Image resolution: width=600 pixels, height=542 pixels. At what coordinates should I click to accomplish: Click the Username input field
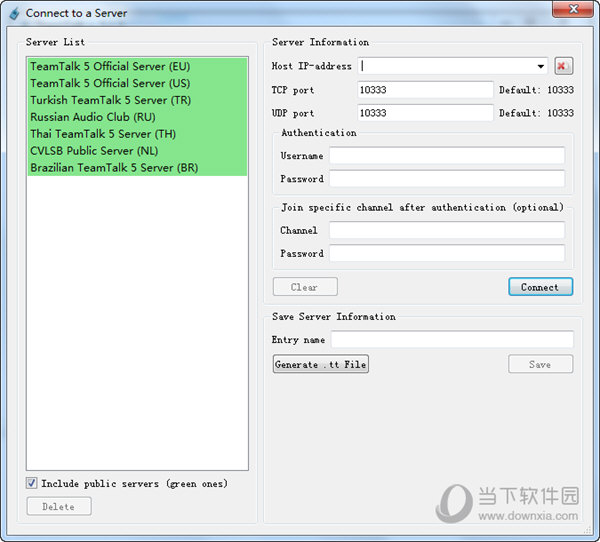pyautogui.click(x=447, y=156)
